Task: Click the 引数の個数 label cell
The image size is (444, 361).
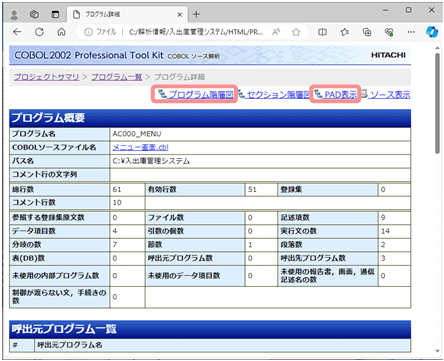Action: (195, 231)
